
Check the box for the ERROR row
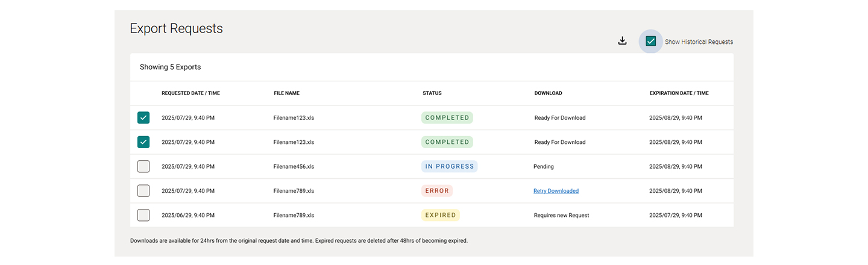[143, 190]
